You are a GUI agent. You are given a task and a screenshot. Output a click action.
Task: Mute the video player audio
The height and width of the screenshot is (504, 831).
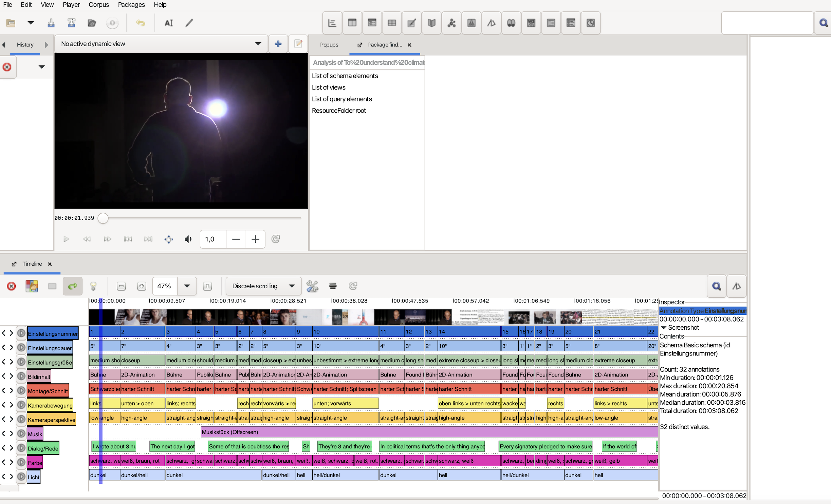pyautogui.click(x=188, y=239)
